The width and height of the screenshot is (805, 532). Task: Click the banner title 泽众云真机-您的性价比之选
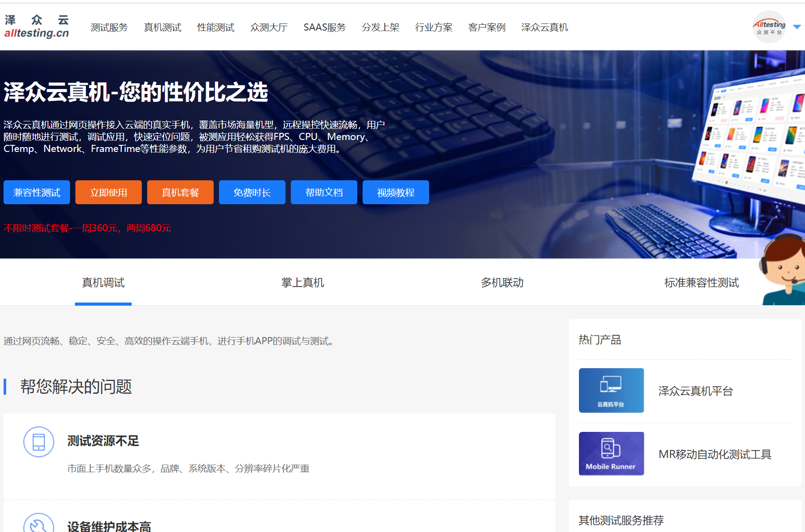pyautogui.click(x=136, y=92)
